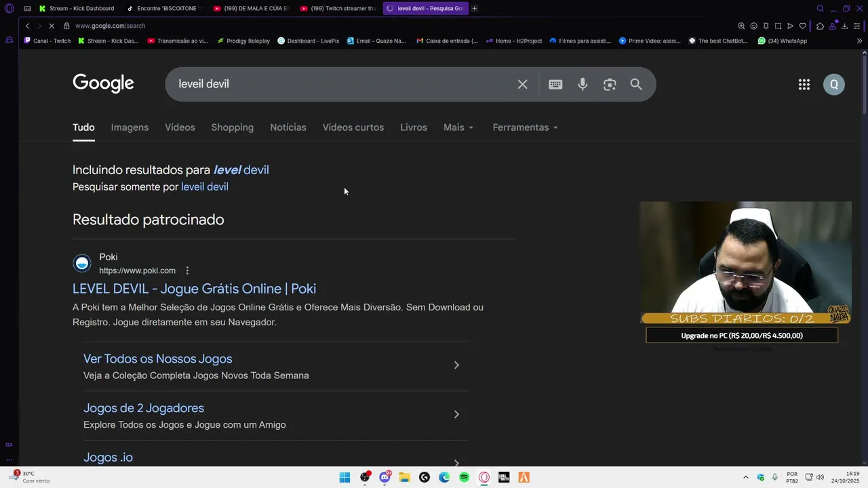Image resolution: width=868 pixels, height=488 pixels.
Task: Open the Google apps grid
Action: [x=804, y=85]
